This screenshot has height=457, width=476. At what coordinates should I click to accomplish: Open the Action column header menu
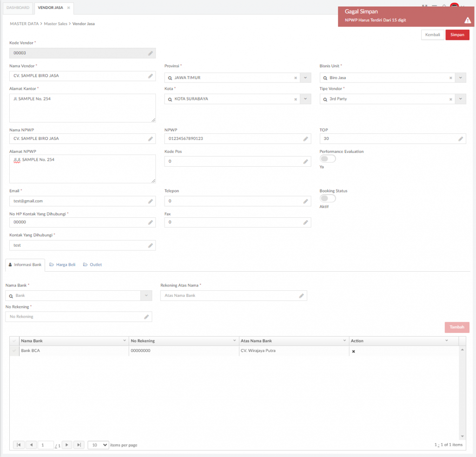pyautogui.click(x=447, y=340)
